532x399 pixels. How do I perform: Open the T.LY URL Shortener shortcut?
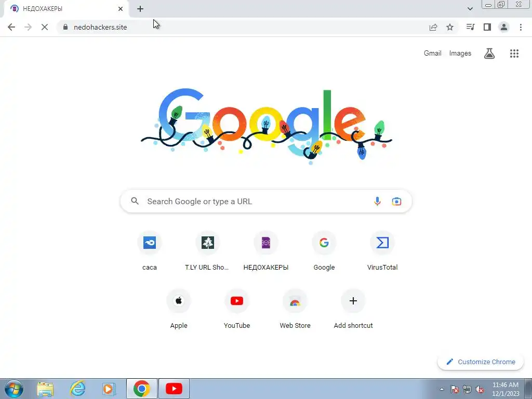point(208,252)
